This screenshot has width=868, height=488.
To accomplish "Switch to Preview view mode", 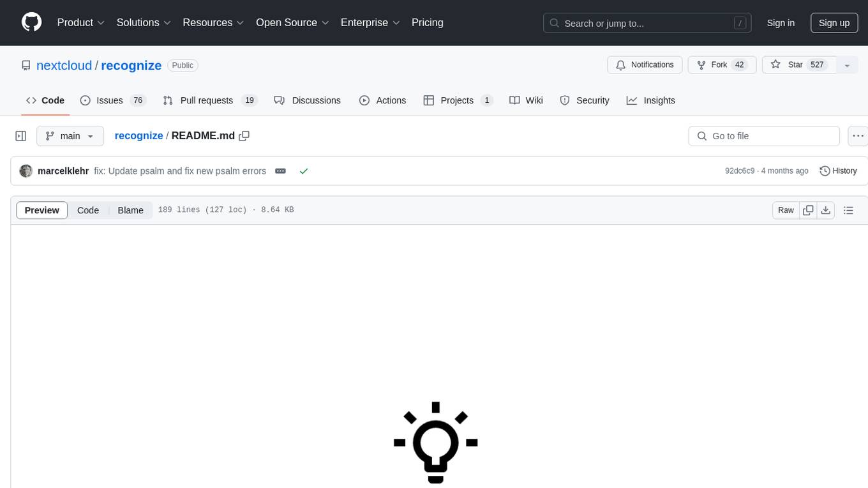I will [x=42, y=210].
